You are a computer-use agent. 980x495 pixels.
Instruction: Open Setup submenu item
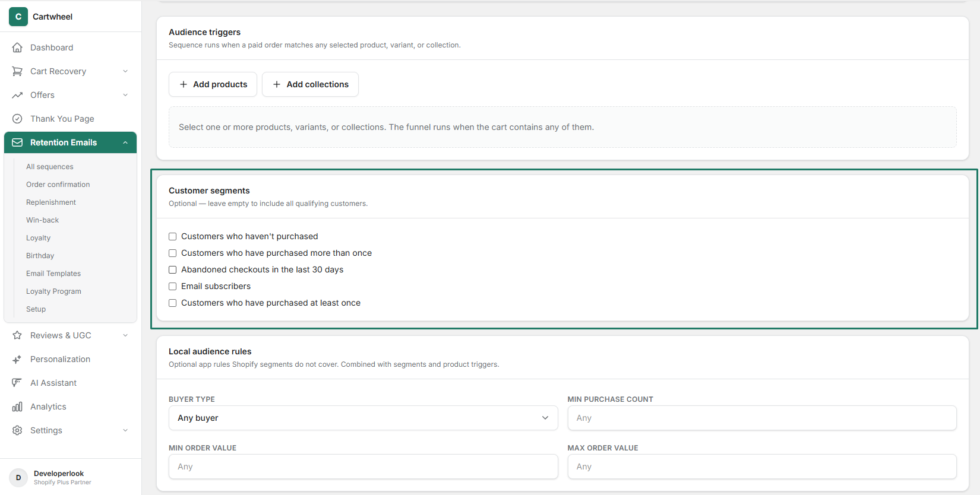(36, 309)
